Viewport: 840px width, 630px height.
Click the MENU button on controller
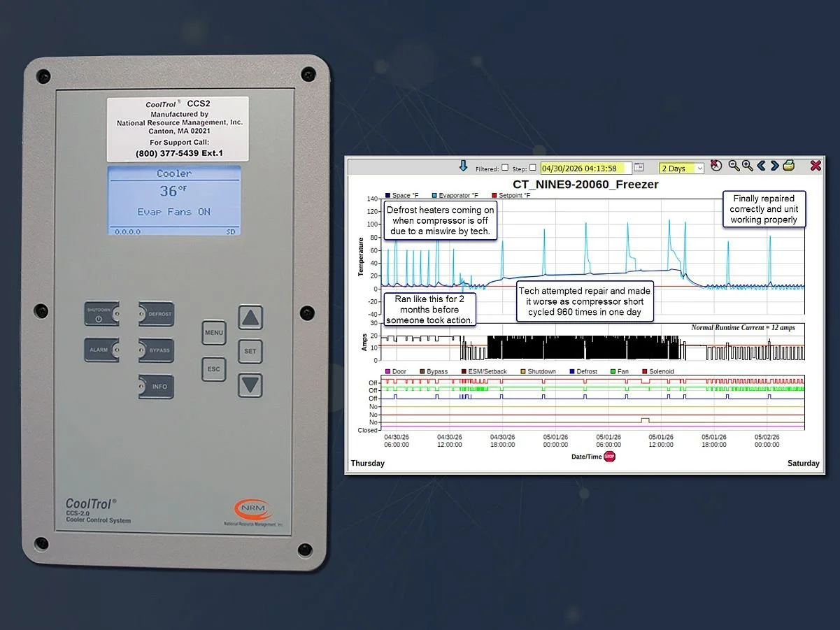214,332
